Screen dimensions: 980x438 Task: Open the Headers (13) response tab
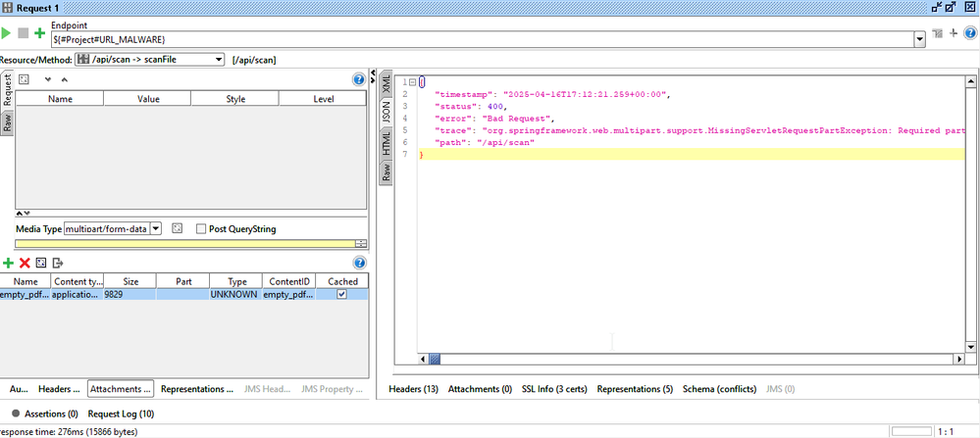click(x=413, y=389)
